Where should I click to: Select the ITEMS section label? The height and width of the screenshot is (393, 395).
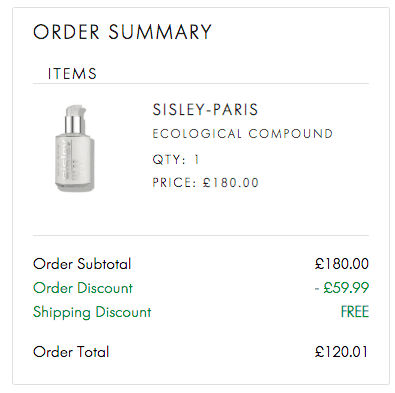pos(72,74)
